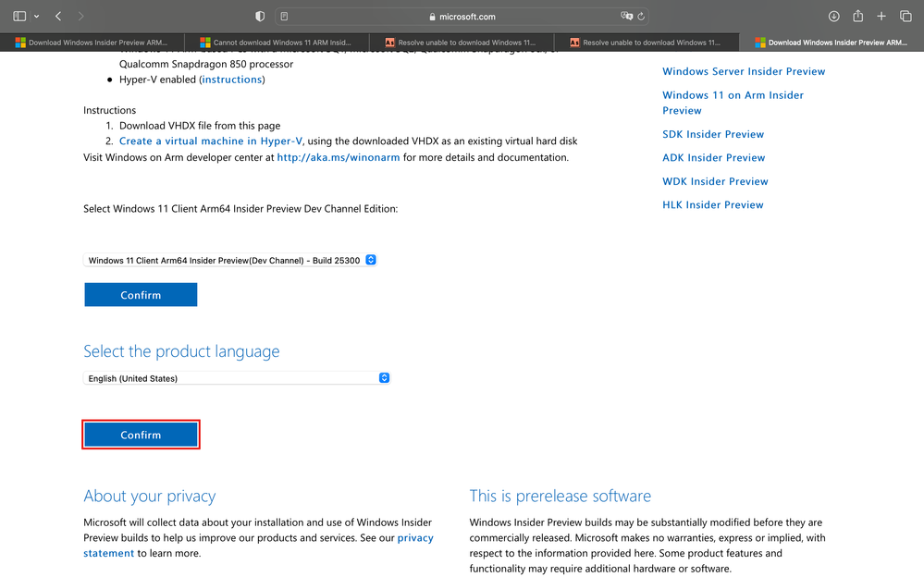
Task: Open the Build 25300 edition dropdown
Action: pyautogui.click(x=229, y=260)
